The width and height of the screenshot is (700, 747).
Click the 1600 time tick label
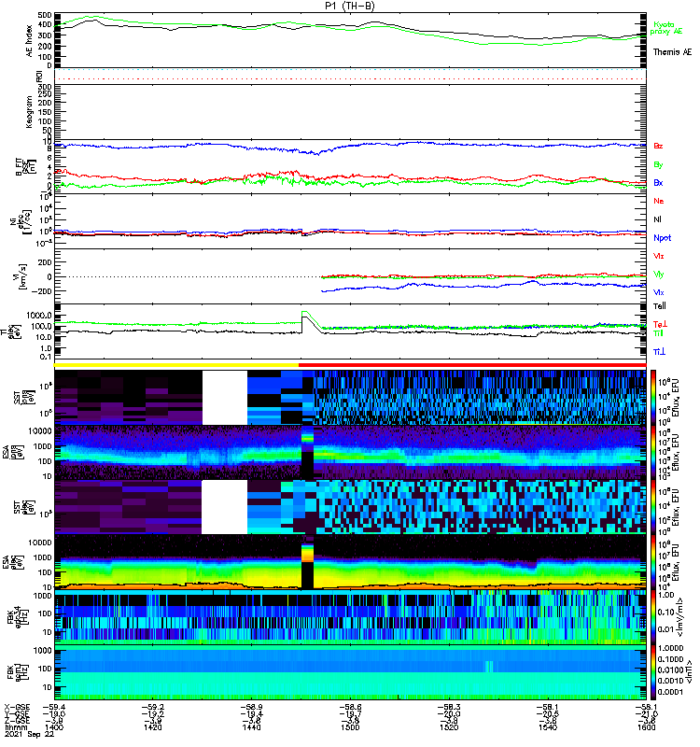[646, 727]
